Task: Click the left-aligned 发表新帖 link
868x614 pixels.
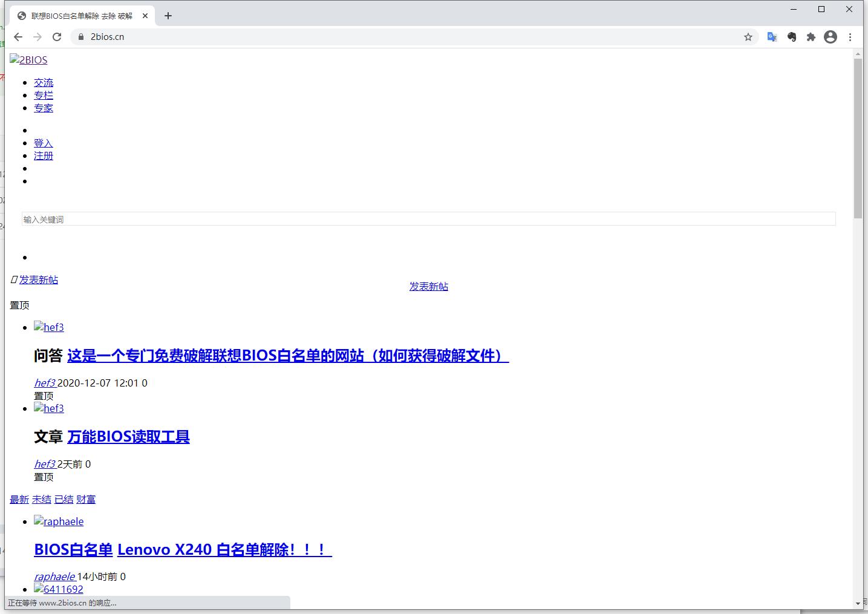Action: click(x=39, y=279)
